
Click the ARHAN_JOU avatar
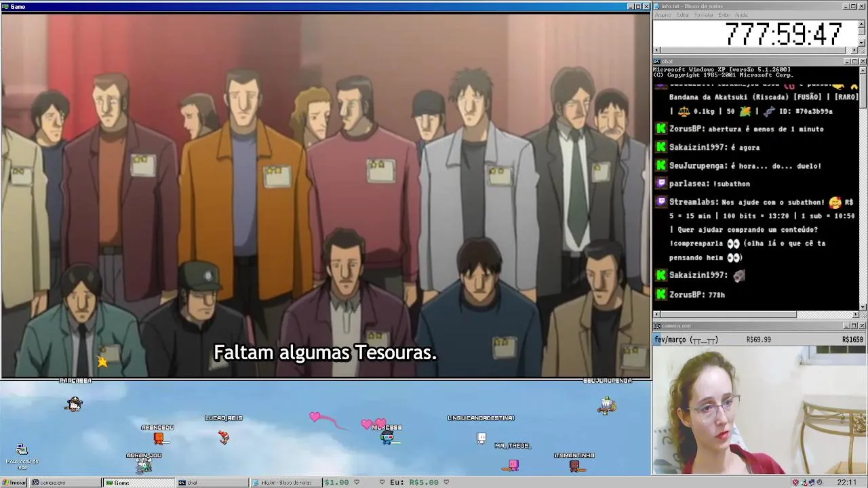point(144,465)
